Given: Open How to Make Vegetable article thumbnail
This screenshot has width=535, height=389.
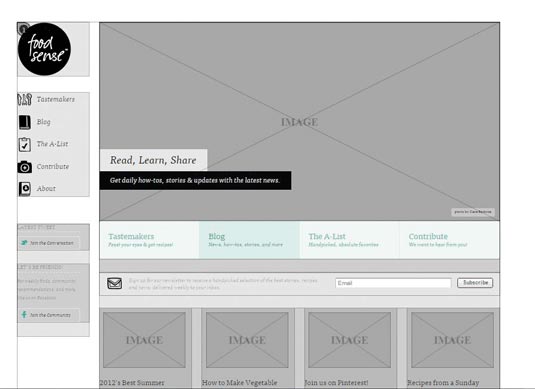Looking at the screenshot, I should (247, 340).
